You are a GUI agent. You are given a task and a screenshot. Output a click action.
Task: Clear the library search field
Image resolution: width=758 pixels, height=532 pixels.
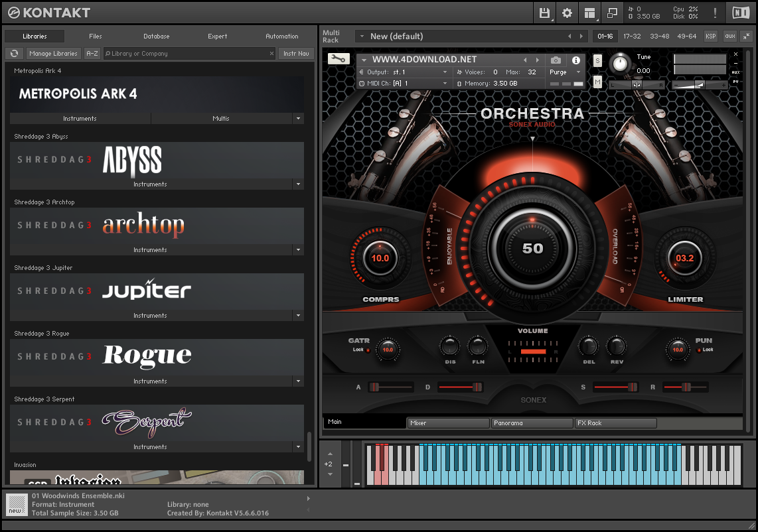tap(271, 54)
